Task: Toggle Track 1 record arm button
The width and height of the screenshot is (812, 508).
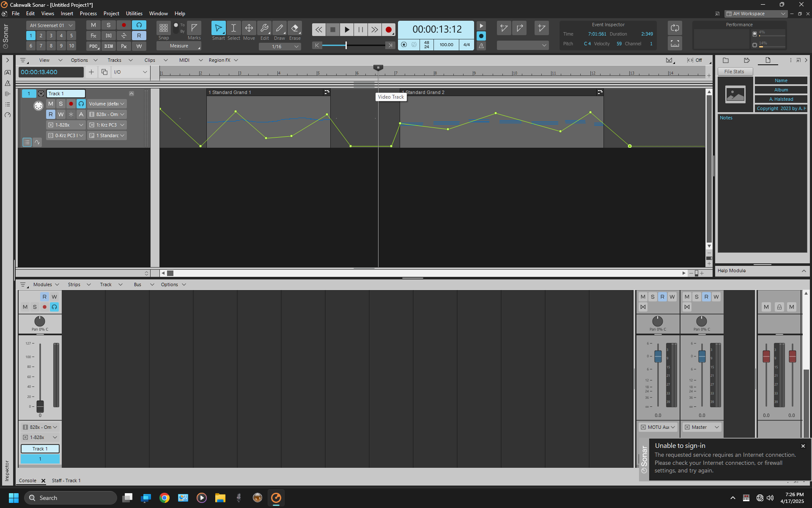Action: point(71,104)
